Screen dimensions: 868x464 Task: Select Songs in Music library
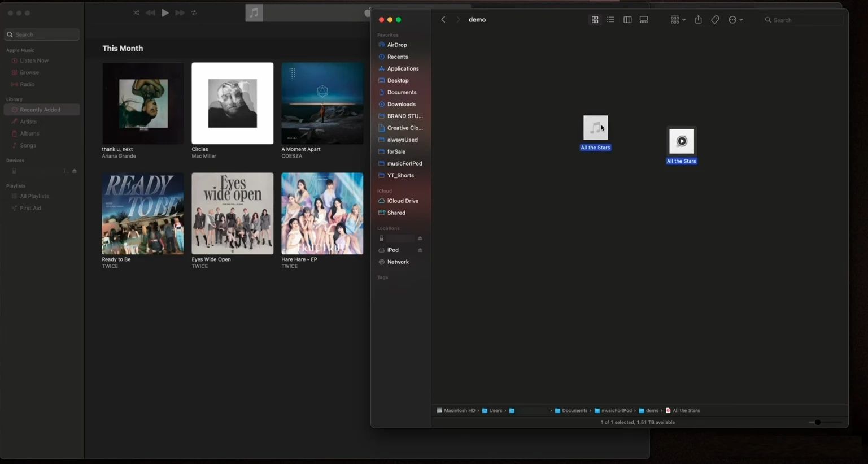pos(28,145)
